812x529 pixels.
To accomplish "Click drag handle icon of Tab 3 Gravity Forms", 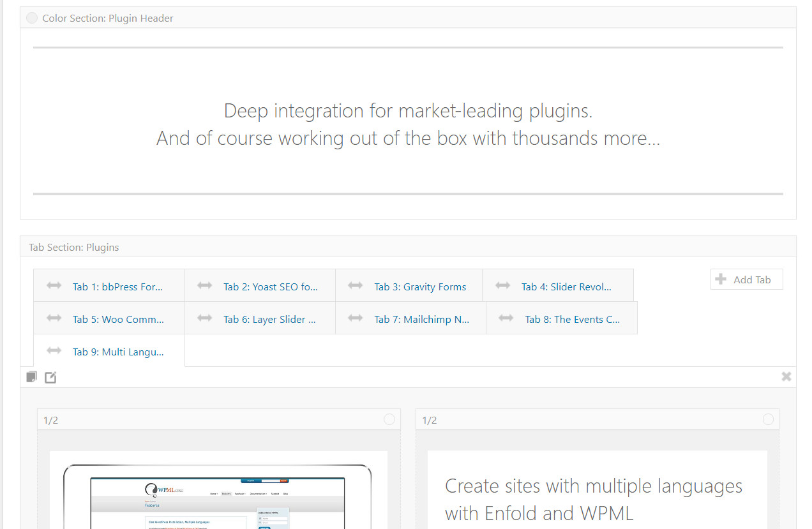I will point(355,286).
